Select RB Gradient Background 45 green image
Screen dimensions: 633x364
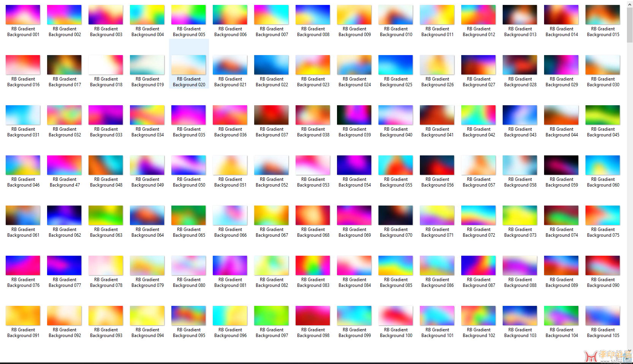tap(603, 115)
